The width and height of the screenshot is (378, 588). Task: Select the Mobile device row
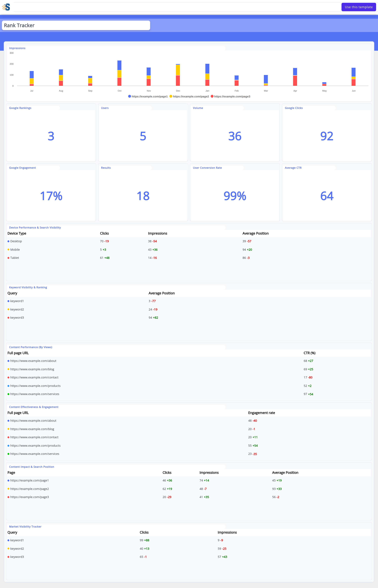pyautogui.click(x=189, y=249)
